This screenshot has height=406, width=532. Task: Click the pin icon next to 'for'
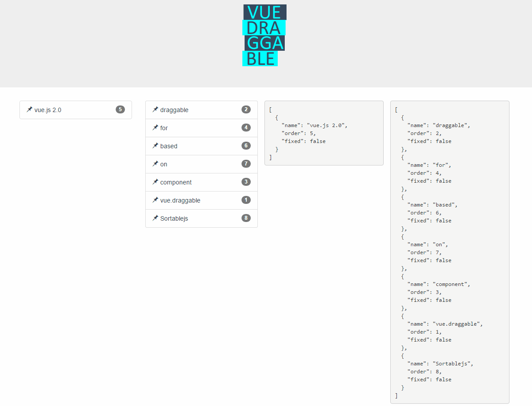pos(155,128)
